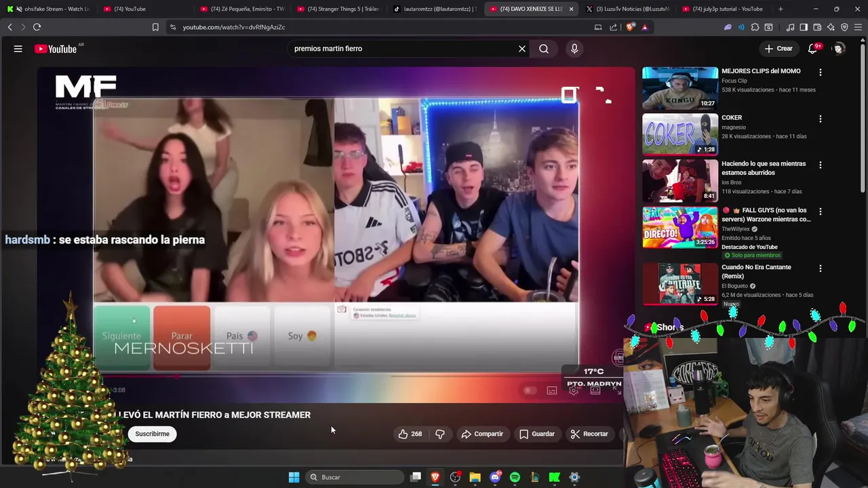Go back in browser history
Image resolution: width=868 pixels, height=488 pixels.
[9, 27]
